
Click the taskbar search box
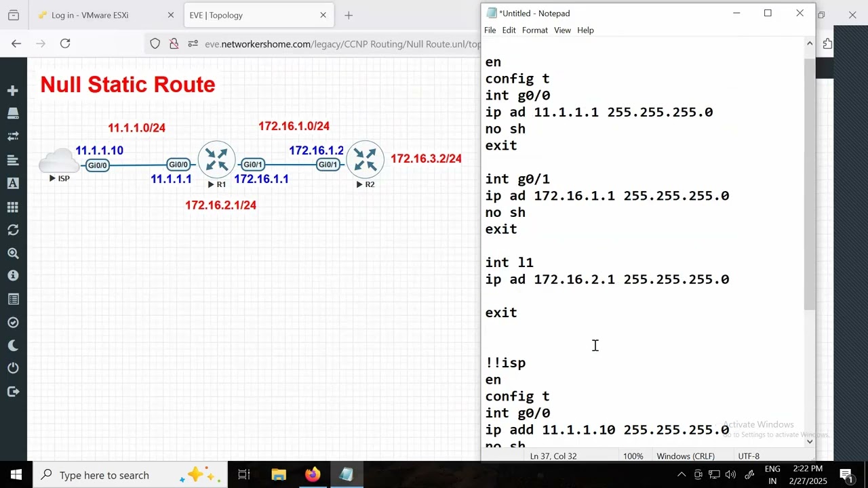tap(130, 474)
